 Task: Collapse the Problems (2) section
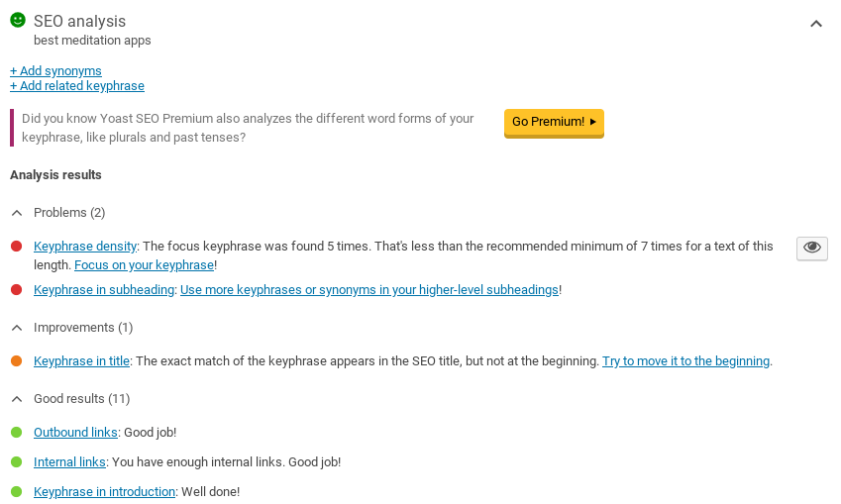click(16, 213)
